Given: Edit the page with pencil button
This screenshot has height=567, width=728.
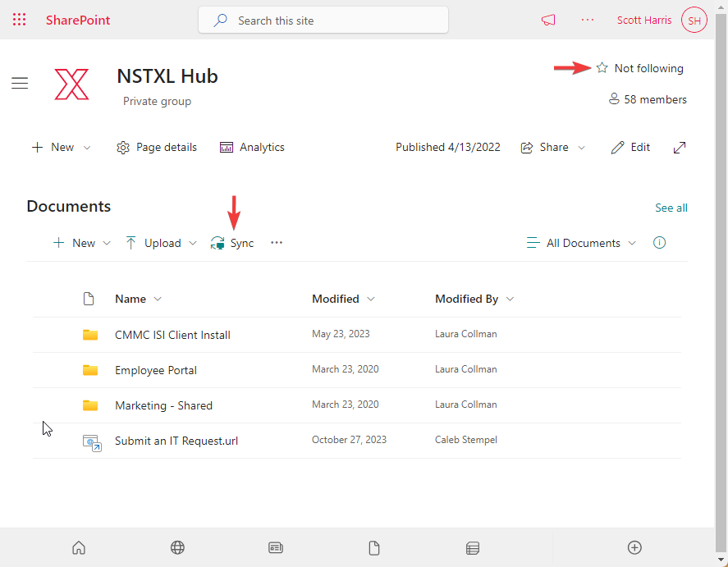Looking at the screenshot, I should (x=630, y=147).
